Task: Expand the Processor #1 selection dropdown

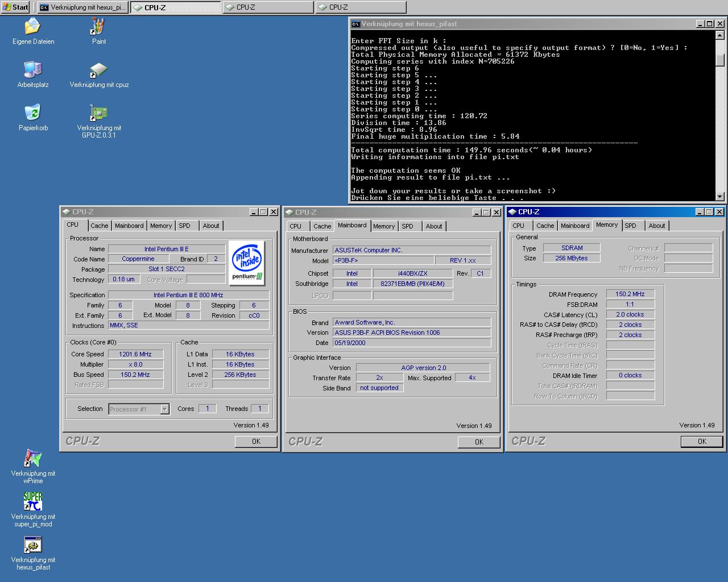Action: tap(164, 409)
